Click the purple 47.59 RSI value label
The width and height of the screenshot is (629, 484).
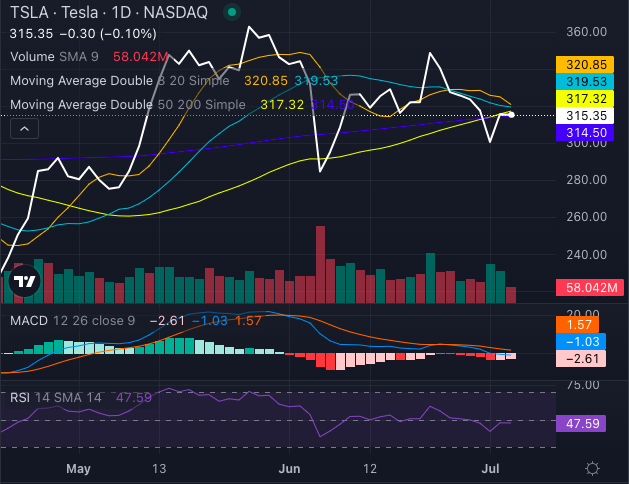pos(581,423)
